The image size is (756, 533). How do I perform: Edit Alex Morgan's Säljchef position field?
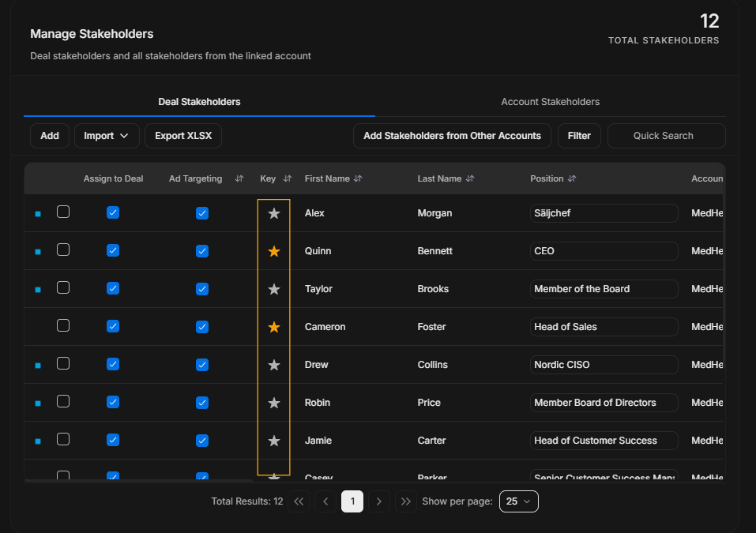click(x=604, y=213)
